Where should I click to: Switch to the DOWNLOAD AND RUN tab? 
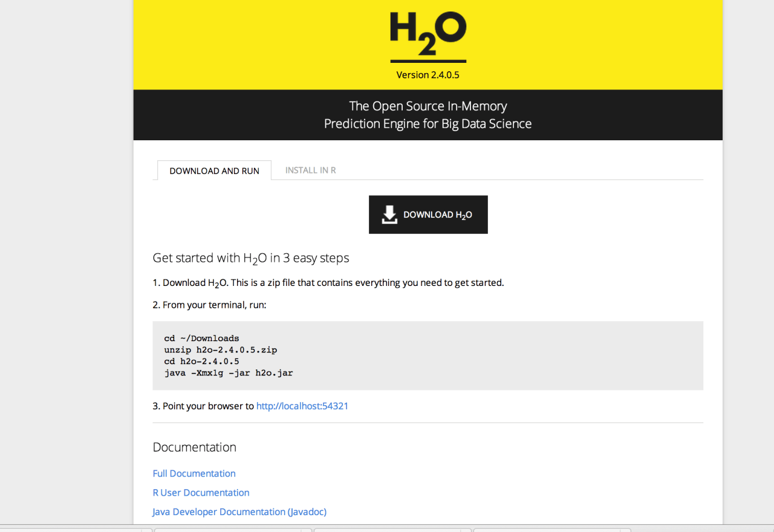pos(214,170)
